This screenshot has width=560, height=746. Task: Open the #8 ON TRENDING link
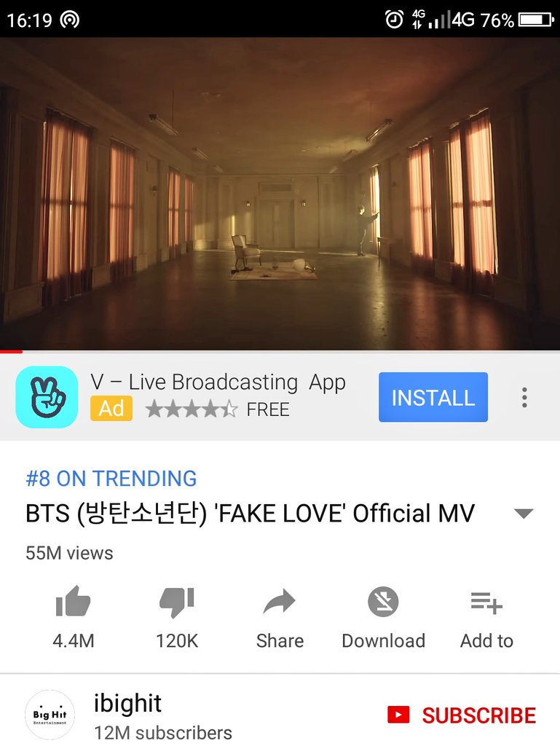(x=111, y=478)
